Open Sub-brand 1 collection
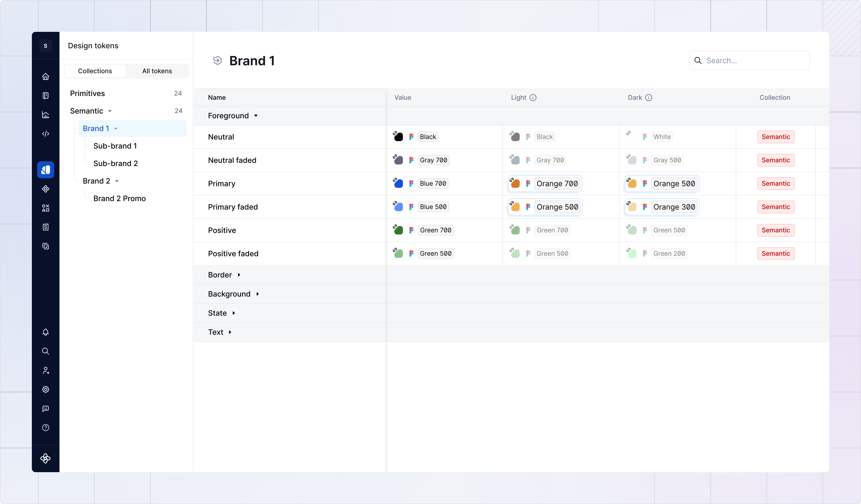 (x=115, y=146)
